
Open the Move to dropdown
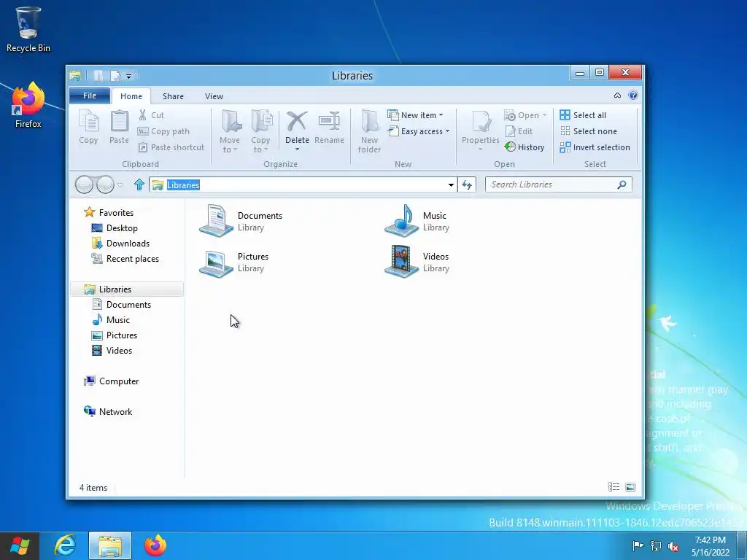pyautogui.click(x=230, y=131)
